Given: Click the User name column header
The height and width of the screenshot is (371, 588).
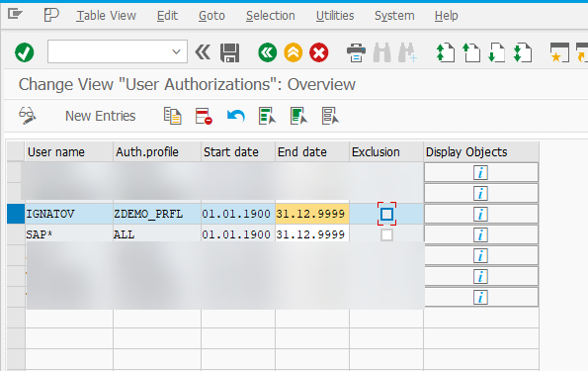Looking at the screenshot, I should coord(68,151).
